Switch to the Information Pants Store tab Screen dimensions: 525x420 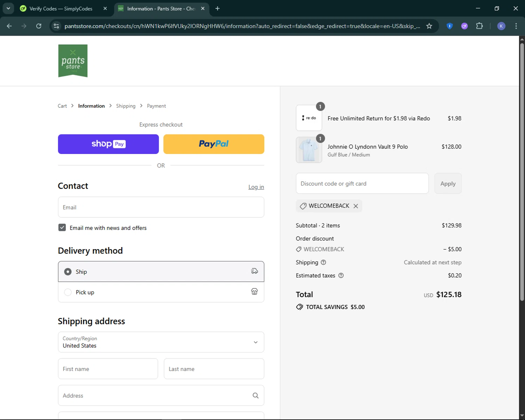click(161, 8)
